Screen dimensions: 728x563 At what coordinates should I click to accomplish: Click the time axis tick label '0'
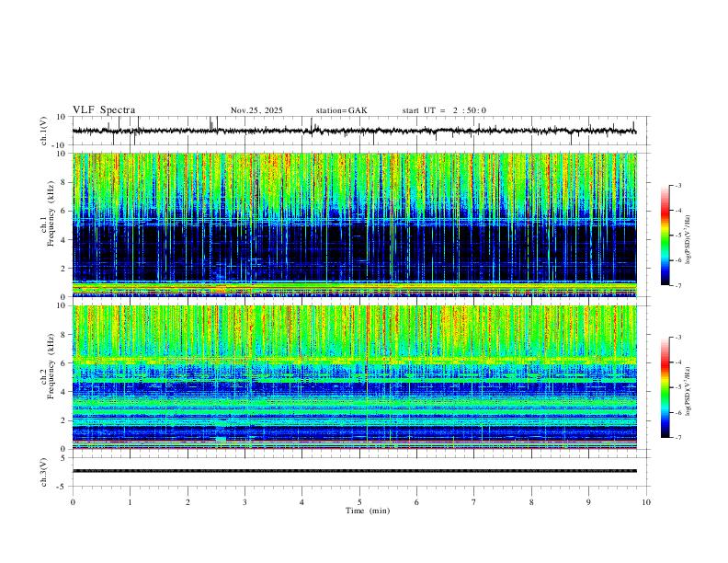coord(73,502)
